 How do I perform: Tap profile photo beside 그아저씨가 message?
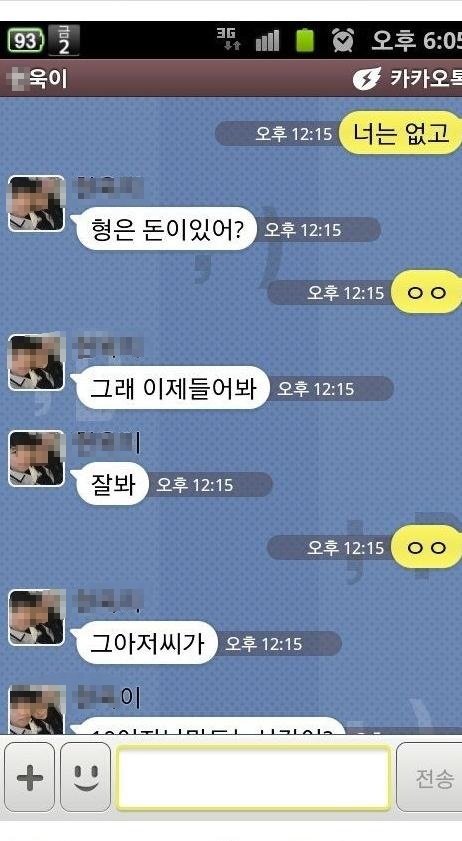click(36, 617)
